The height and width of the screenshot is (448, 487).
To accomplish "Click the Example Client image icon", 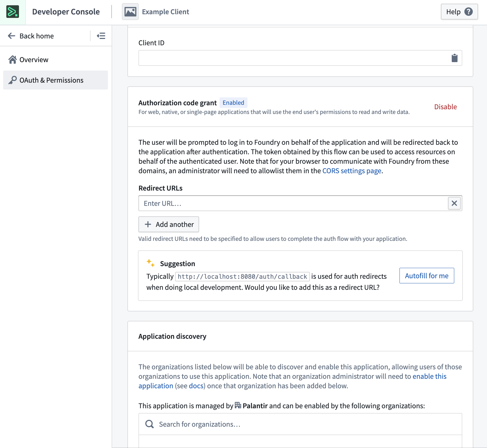I will point(130,12).
